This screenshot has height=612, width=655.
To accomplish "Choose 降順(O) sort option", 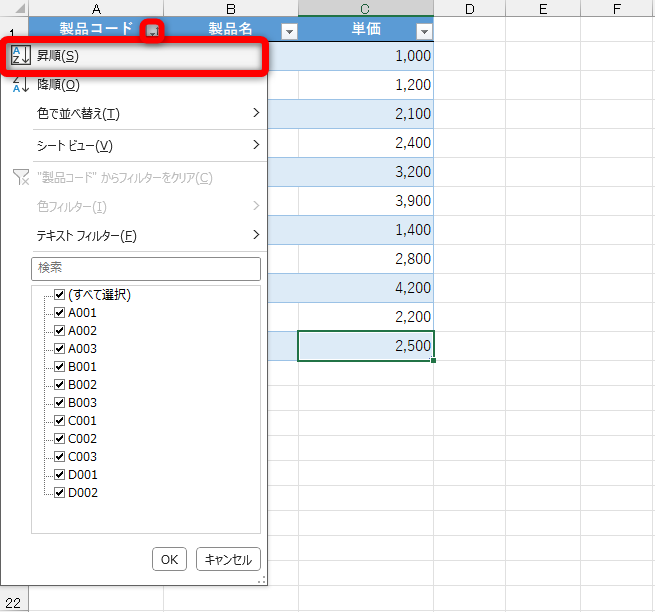I will (x=134, y=84).
